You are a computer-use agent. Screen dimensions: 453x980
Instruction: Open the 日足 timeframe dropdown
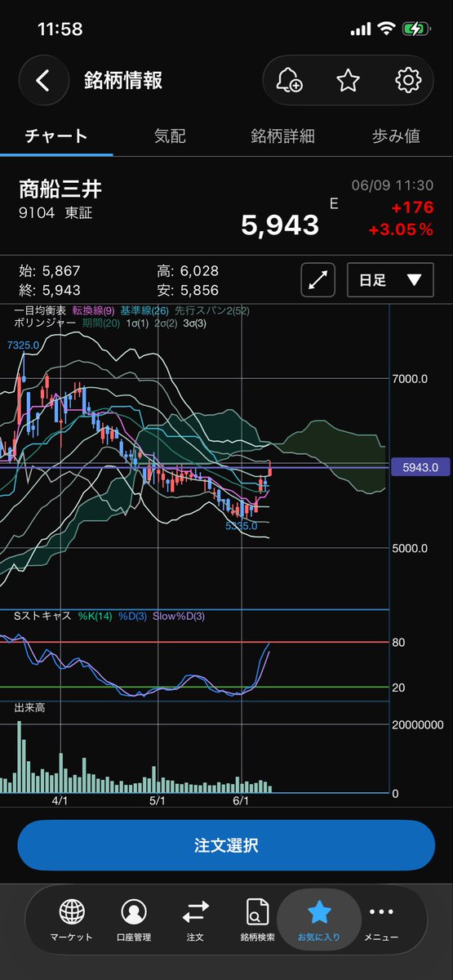(x=390, y=279)
